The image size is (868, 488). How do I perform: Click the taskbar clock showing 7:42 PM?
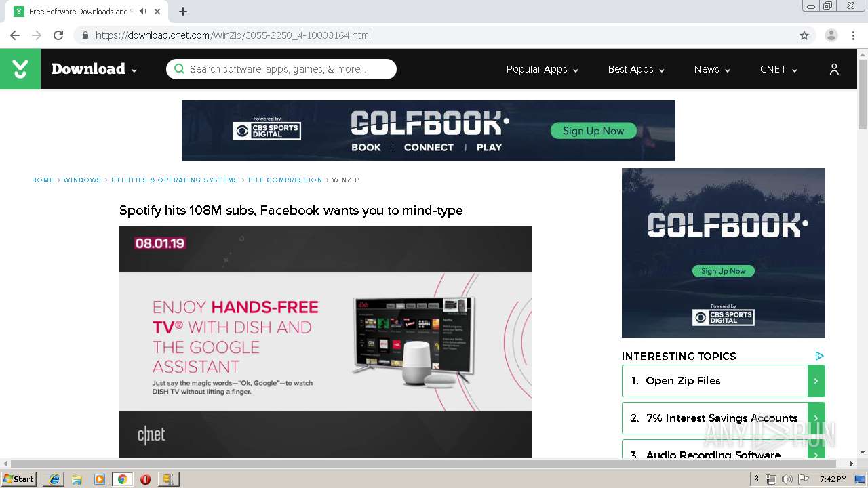(x=833, y=479)
